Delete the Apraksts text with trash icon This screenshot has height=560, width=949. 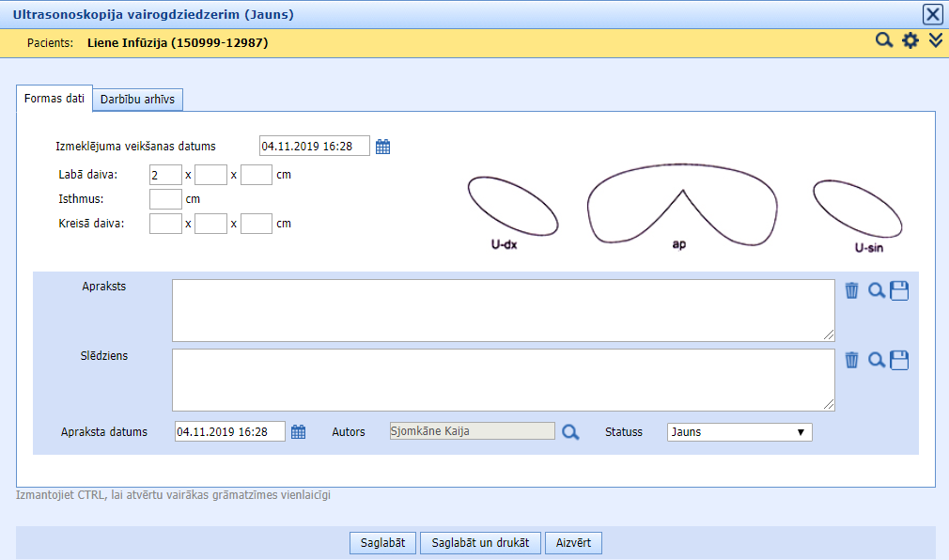[x=851, y=290]
